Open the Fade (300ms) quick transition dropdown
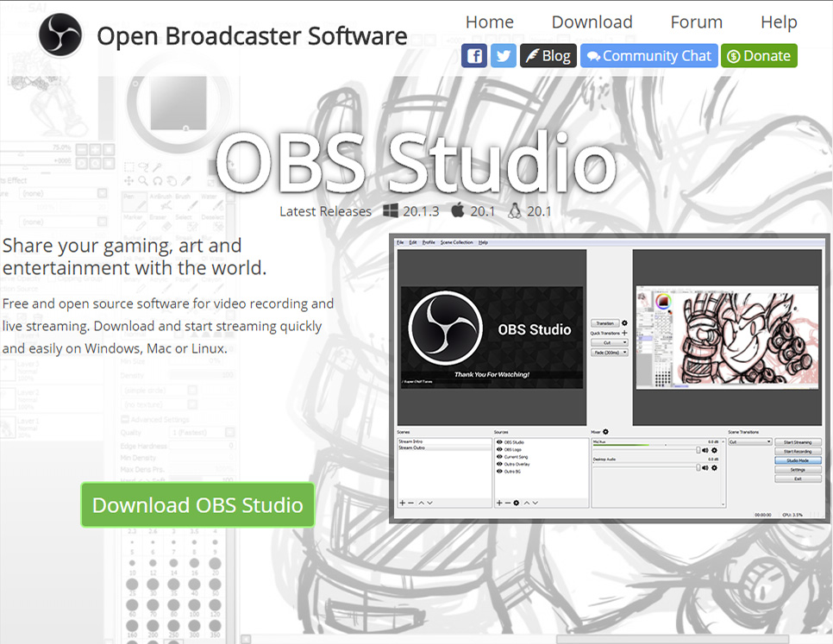Image resolution: width=833 pixels, height=644 pixels. click(x=610, y=352)
